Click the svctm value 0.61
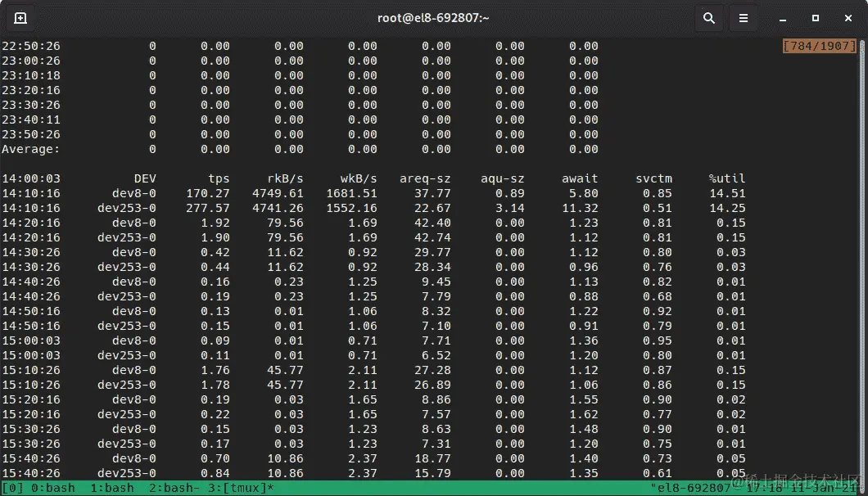Image resolution: width=868 pixels, height=496 pixels. click(x=658, y=473)
